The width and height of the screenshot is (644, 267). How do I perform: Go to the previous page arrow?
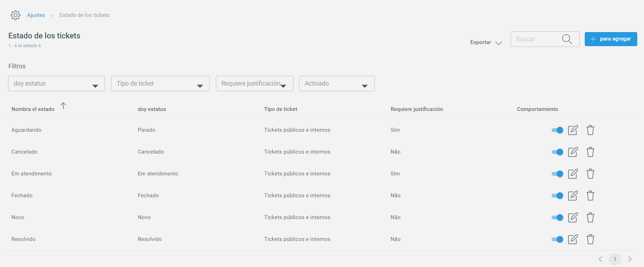pyautogui.click(x=600, y=259)
